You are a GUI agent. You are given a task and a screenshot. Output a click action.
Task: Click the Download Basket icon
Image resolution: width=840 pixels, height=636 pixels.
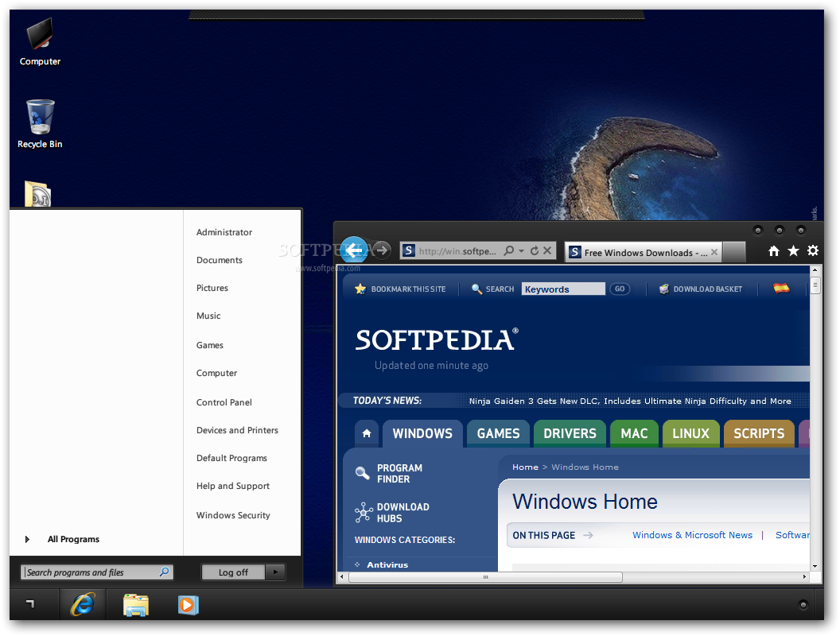[663, 289]
